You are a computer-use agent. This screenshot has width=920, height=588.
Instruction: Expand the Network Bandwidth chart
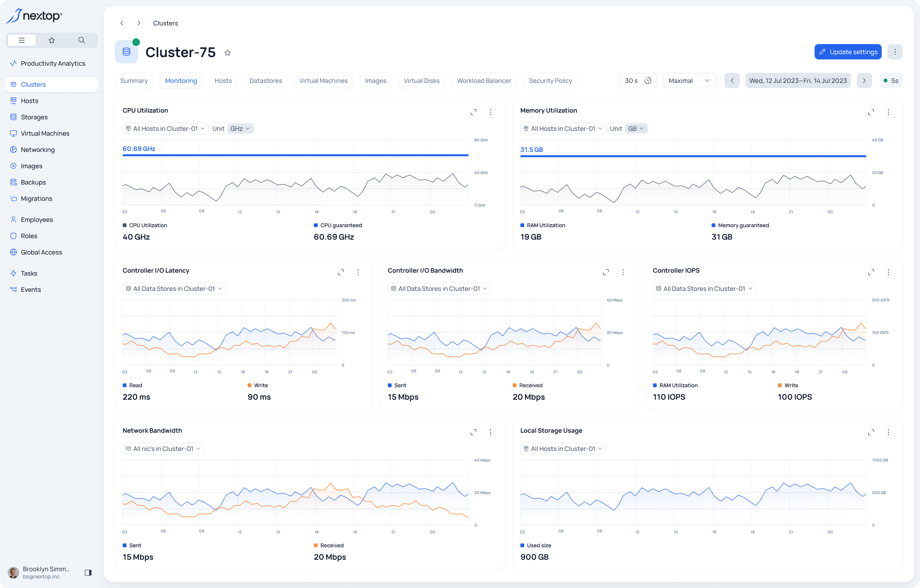[x=473, y=432]
